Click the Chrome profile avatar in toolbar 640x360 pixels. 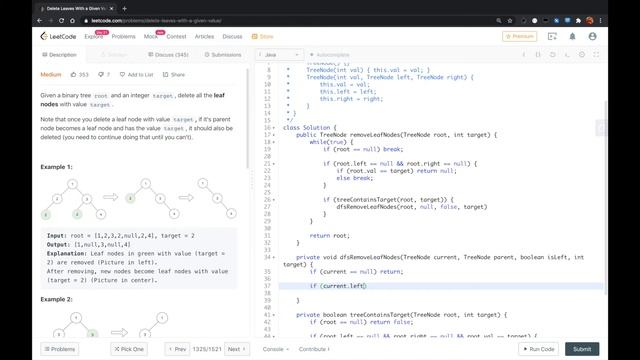(589, 20)
